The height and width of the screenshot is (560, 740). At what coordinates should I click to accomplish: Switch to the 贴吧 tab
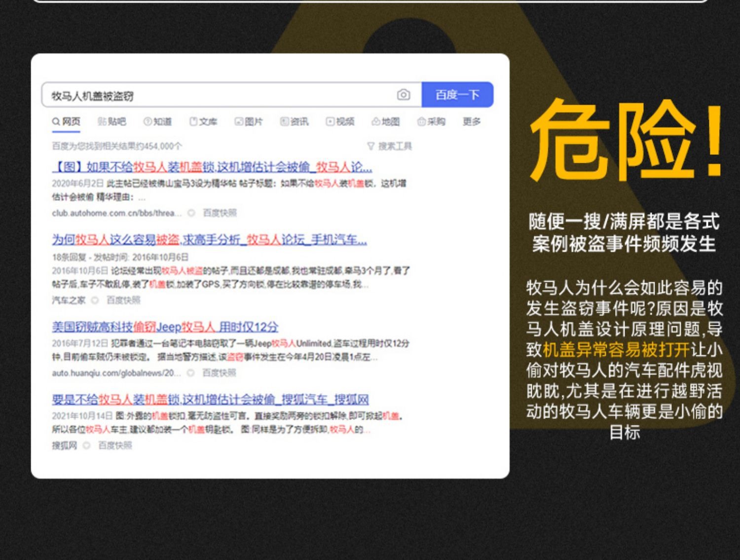pyautogui.click(x=112, y=121)
